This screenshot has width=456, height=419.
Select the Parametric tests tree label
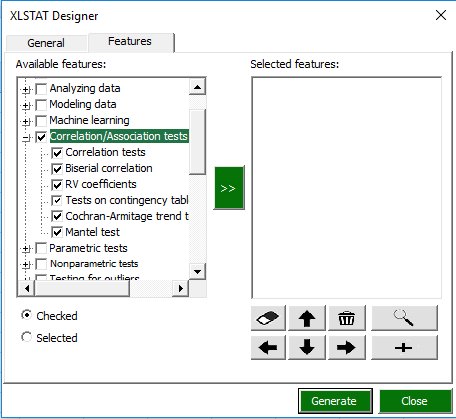(x=88, y=248)
